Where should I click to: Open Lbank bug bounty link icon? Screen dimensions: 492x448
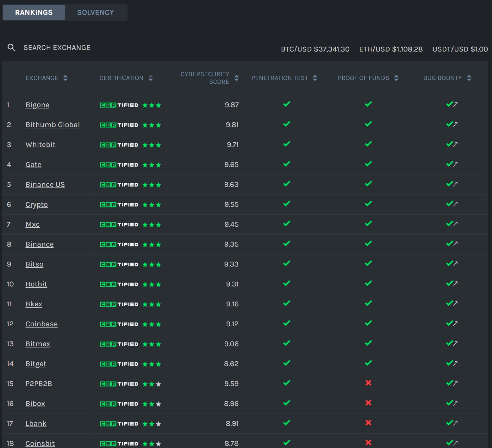click(x=456, y=423)
